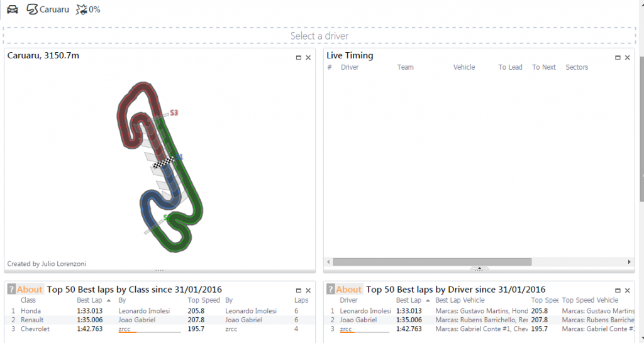Expand the splitter arrow below Live Timing
Viewport: 644px width, 343px height.
[479, 268]
